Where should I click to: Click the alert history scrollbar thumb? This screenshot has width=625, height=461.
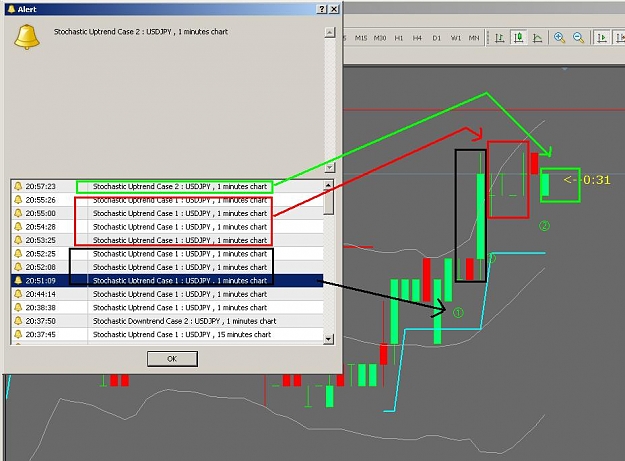[x=328, y=202]
